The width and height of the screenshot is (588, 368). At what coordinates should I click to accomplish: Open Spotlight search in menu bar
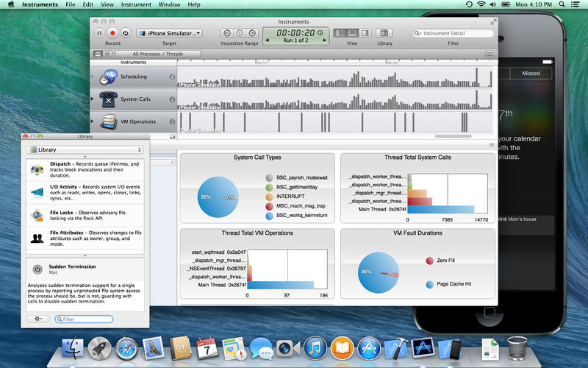tap(562, 4)
